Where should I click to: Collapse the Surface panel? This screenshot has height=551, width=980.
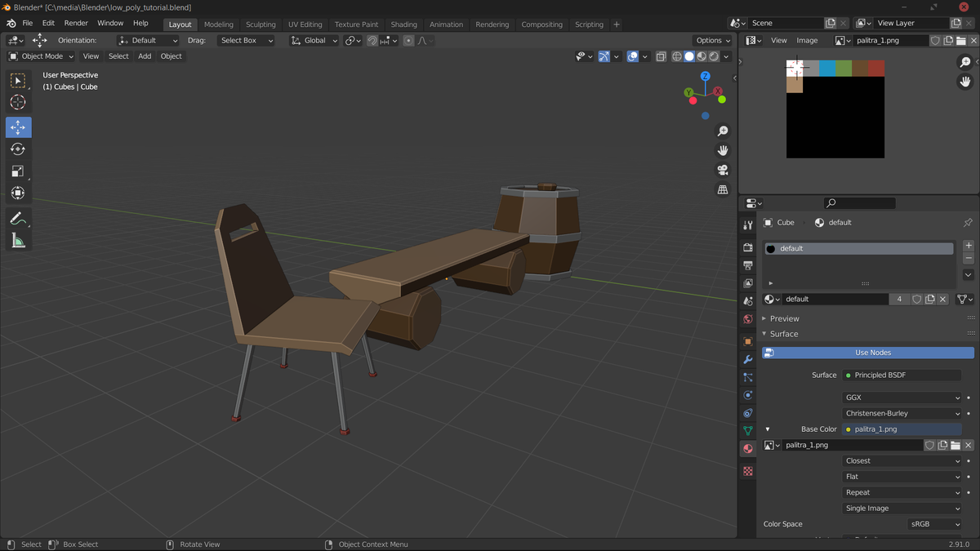tap(783, 334)
